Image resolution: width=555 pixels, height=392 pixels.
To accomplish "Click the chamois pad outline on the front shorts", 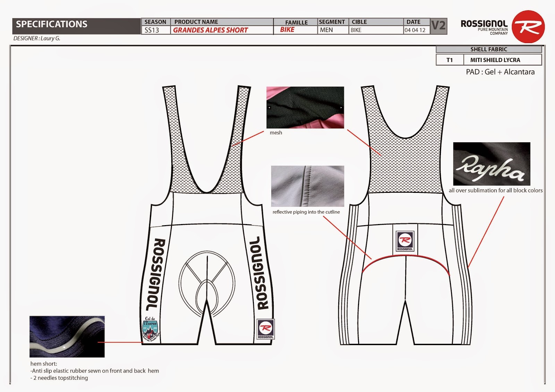I will [207, 284].
